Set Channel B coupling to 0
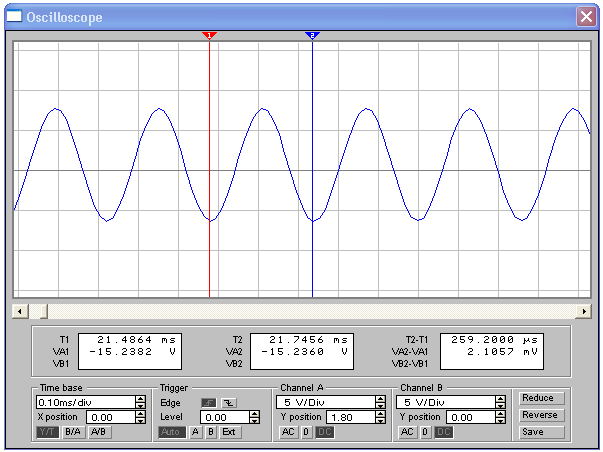Viewport: 603px width, 452px height. coord(425,432)
